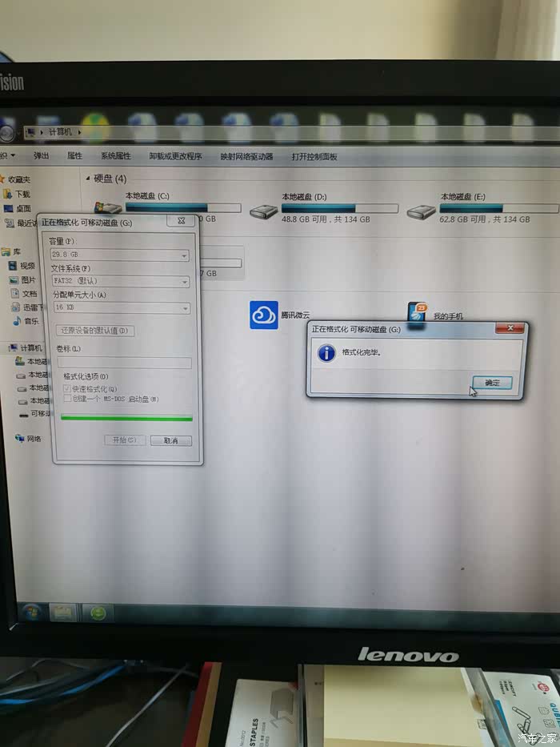Click into the 卷标 text field
560x747 pixels.
124,363
